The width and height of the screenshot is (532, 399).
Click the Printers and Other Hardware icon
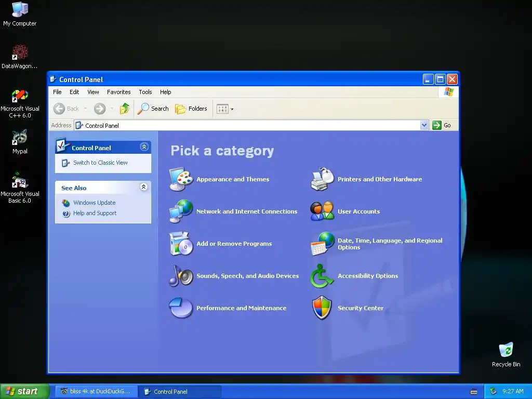pos(322,179)
